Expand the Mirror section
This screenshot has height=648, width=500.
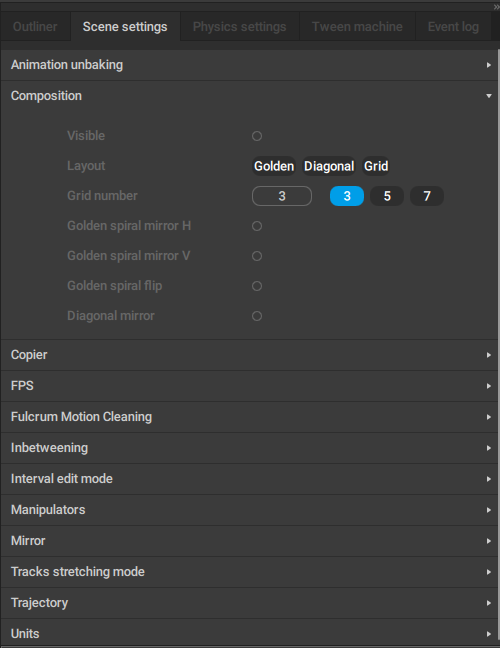[x=249, y=541]
